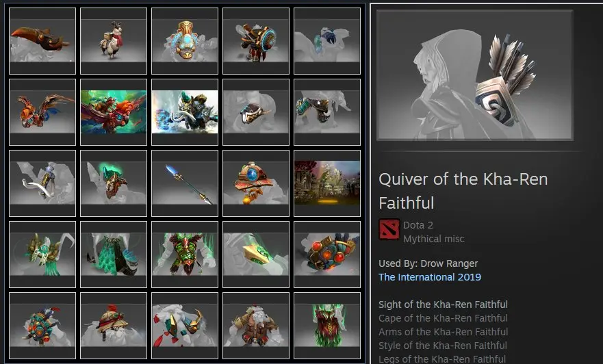
Task: Pick the colorful bird loading screen
Action: click(114, 112)
